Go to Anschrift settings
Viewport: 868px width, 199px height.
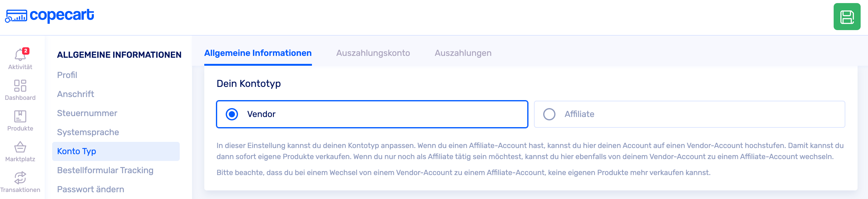(x=75, y=94)
